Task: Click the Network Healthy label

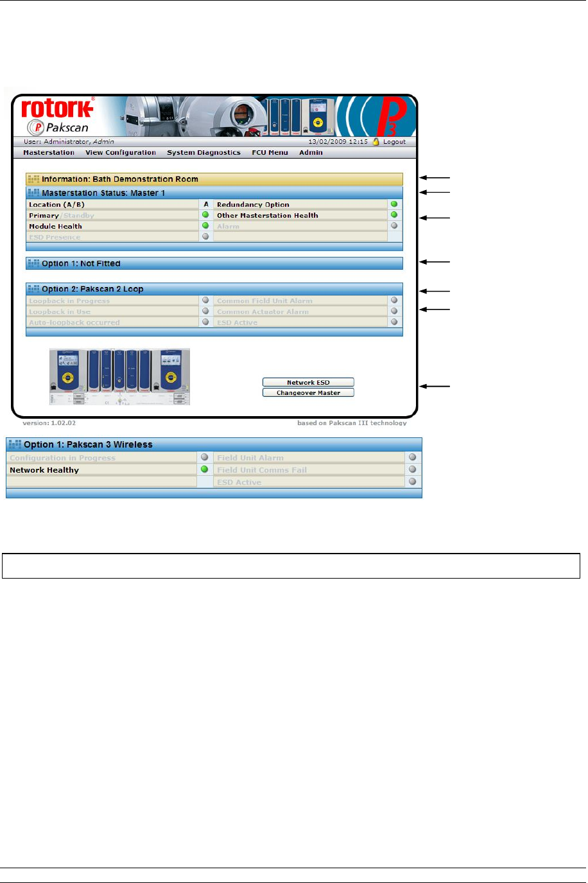Action: (44, 470)
